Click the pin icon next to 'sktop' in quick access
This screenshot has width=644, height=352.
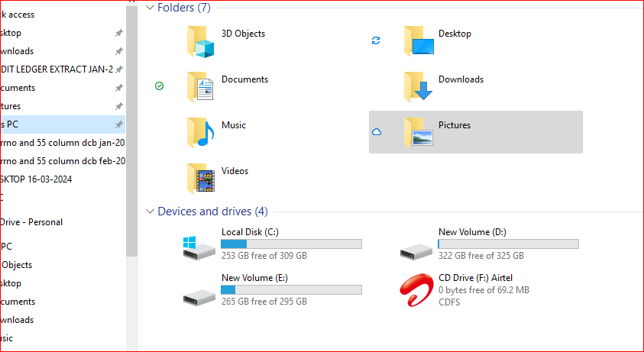[x=118, y=33]
